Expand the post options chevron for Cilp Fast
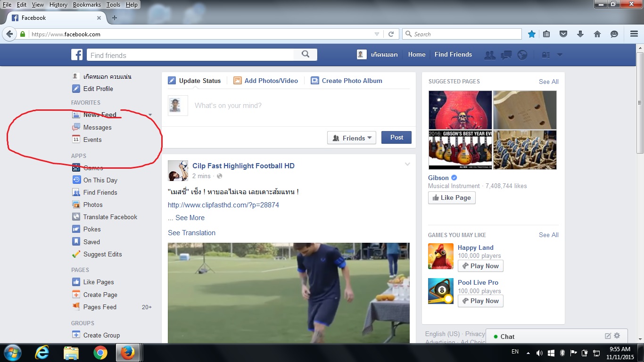Image resolution: width=644 pixels, height=362 pixels. point(407,164)
